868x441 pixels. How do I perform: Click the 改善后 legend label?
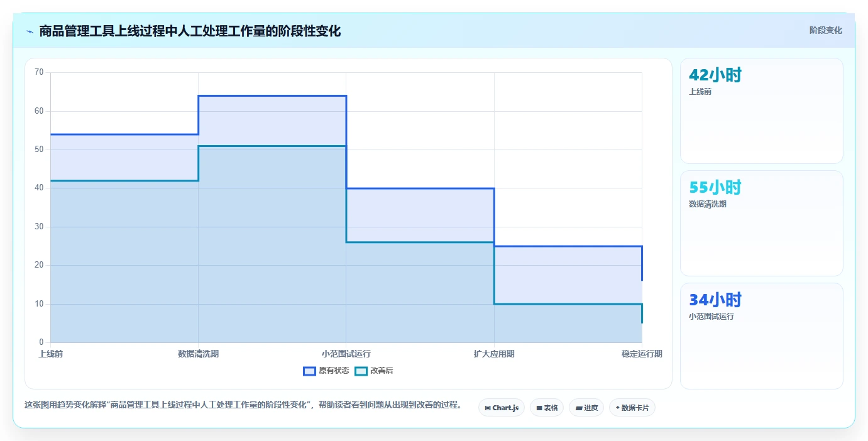click(x=382, y=371)
